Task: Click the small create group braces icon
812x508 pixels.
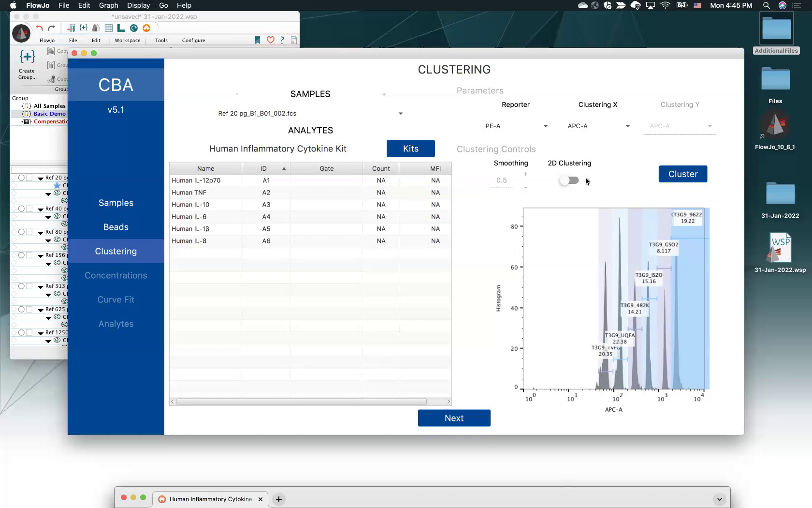Action: coord(84,28)
